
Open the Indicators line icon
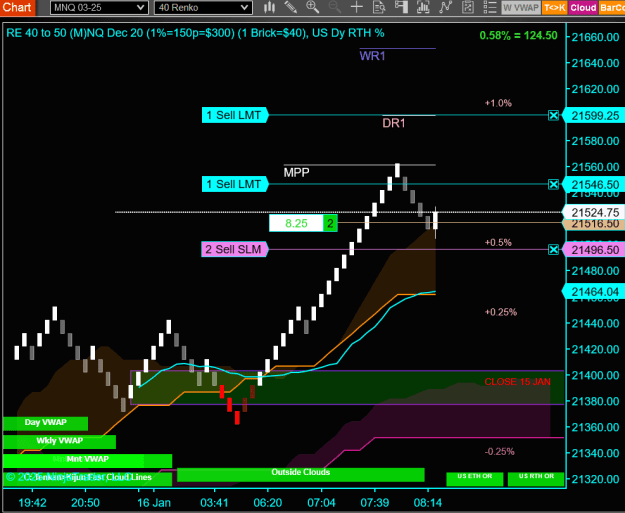click(445, 7)
